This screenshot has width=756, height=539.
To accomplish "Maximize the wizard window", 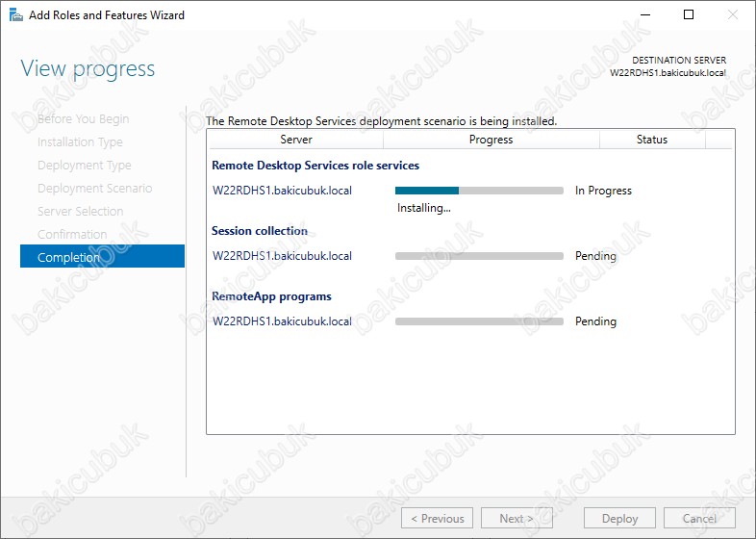I will tap(689, 15).
